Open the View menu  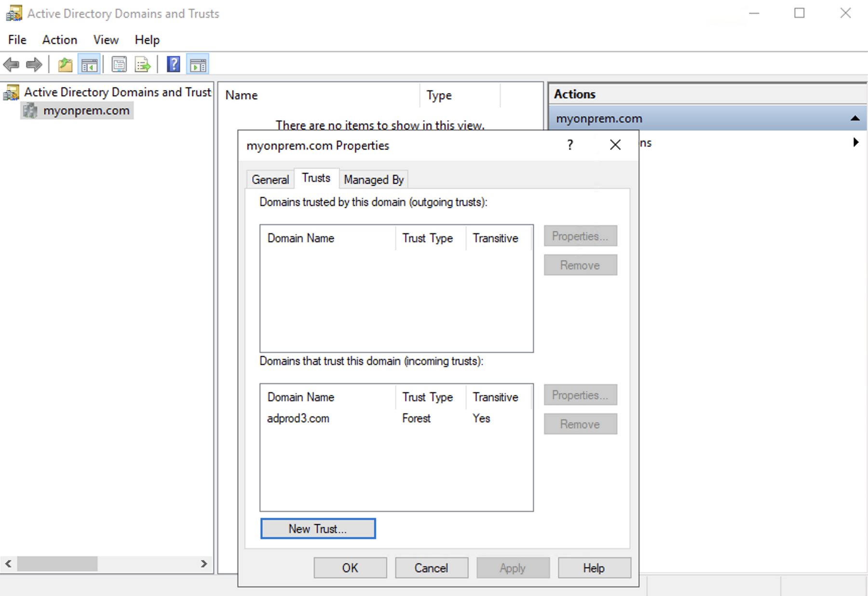tap(106, 40)
